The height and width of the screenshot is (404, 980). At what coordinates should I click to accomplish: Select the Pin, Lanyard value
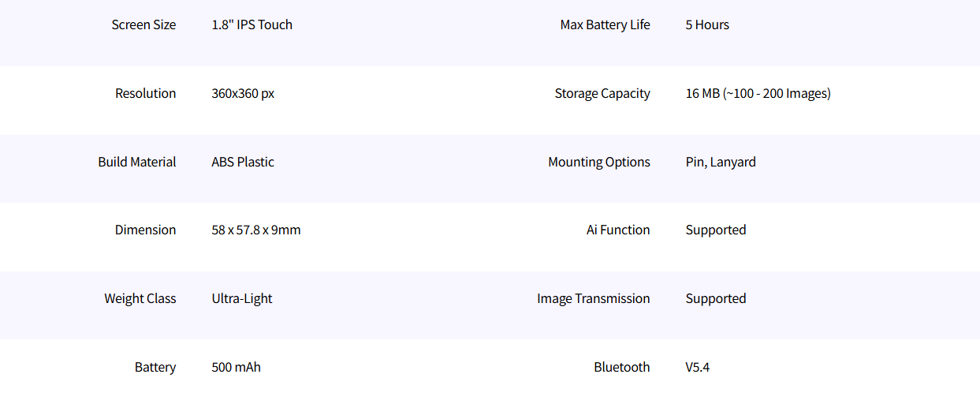(x=721, y=162)
